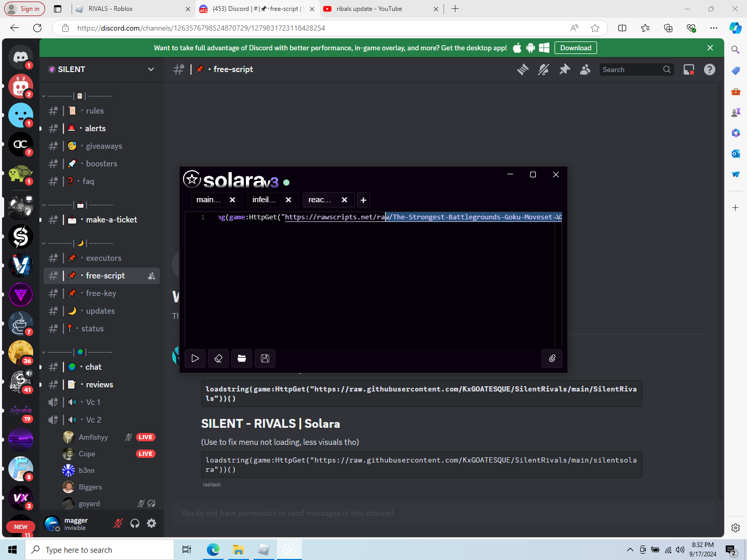This screenshot has width=747, height=560.
Task: Add new script tab in Solara
Action: (364, 200)
